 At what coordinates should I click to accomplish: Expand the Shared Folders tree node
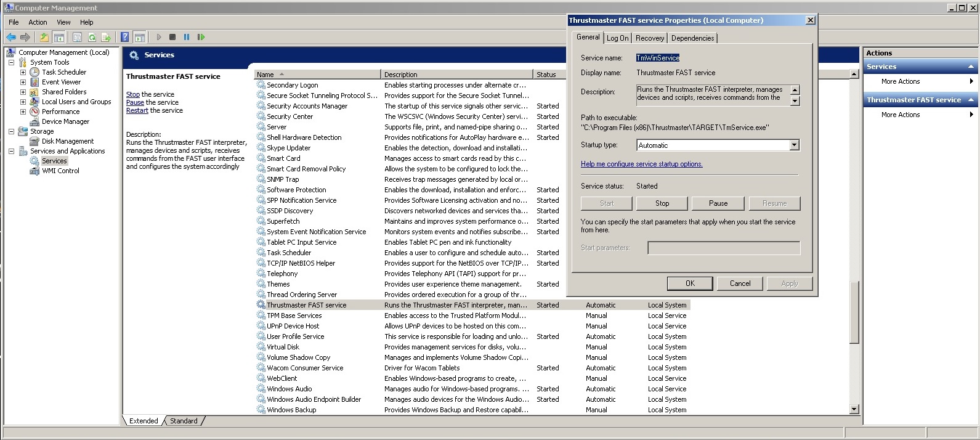coord(23,92)
